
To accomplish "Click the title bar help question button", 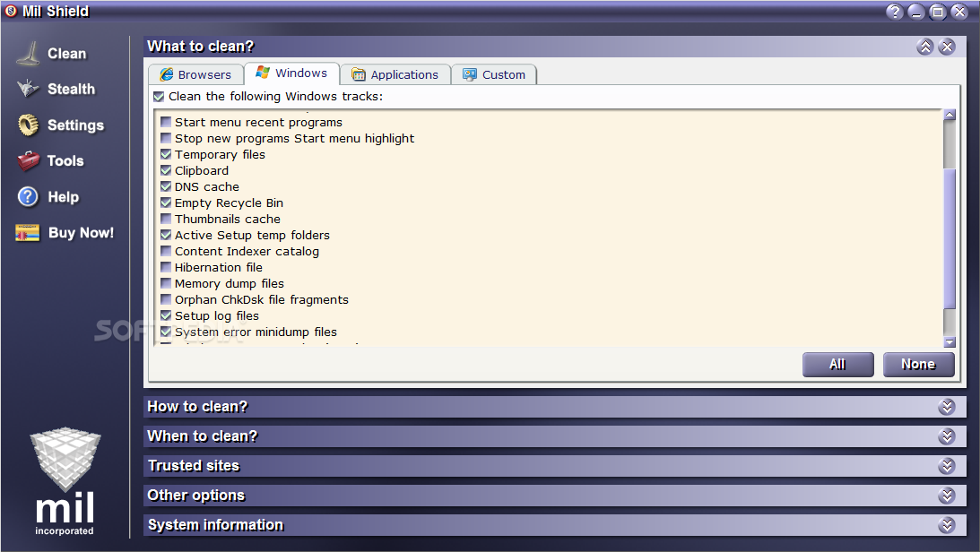I will (895, 12).
